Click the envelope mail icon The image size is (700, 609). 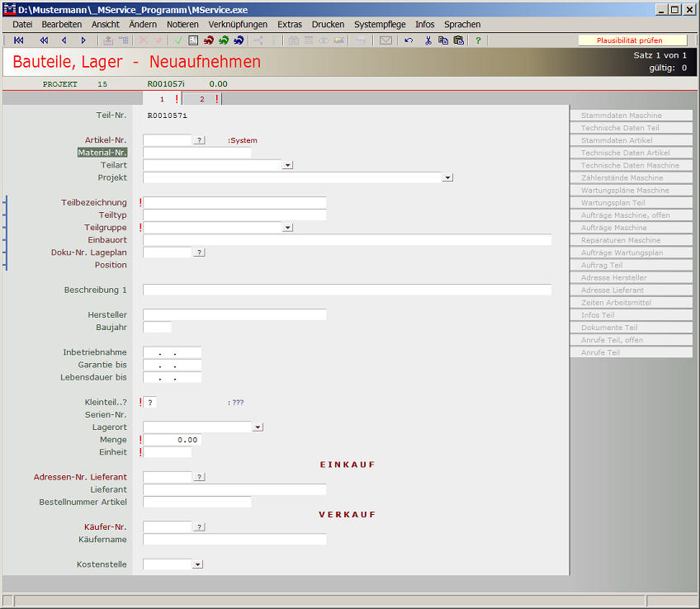[x=385, y=40]
